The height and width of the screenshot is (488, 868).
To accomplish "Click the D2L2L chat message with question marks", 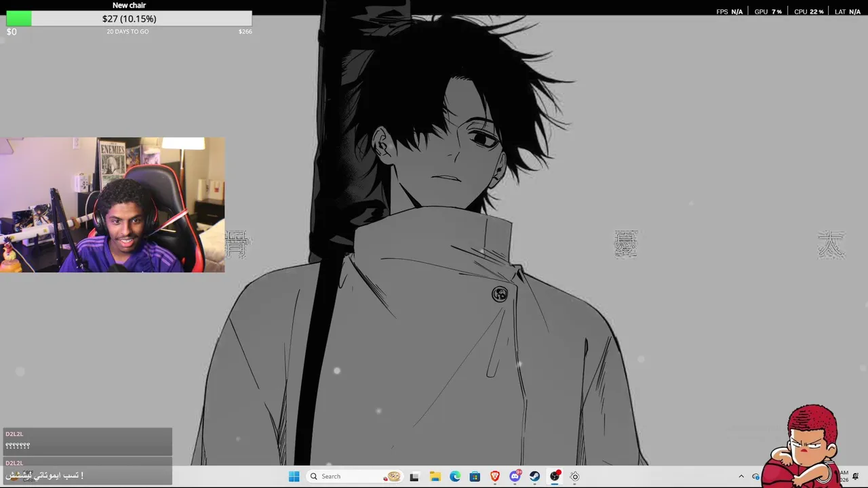I will [86, 441].
